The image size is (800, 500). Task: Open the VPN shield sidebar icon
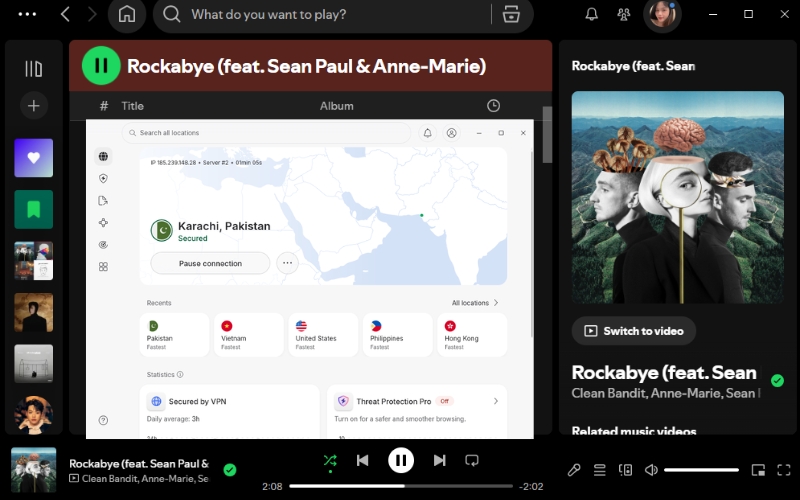(104, 179)
